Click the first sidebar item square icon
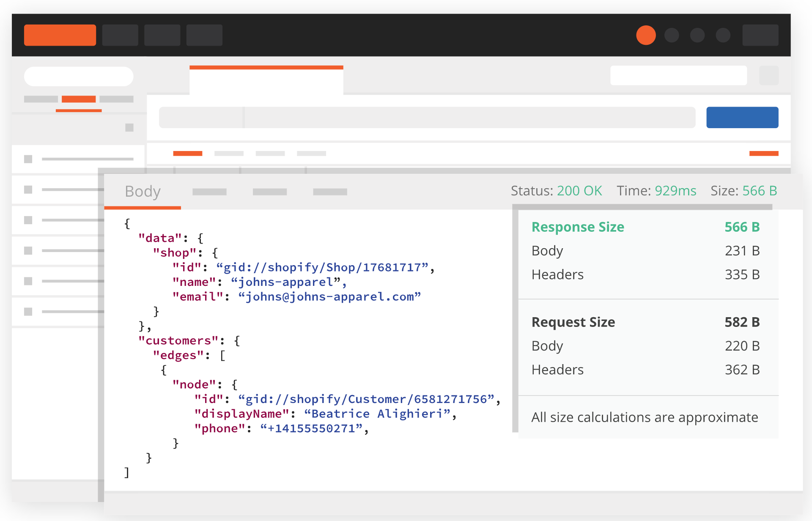The image size is (812, 521). point(28,159)
